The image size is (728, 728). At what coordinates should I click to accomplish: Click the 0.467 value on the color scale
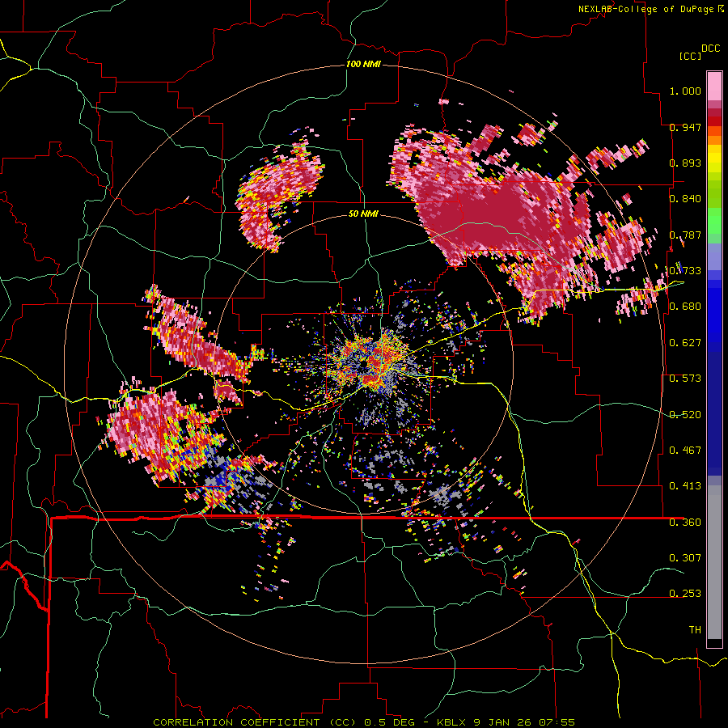coord(685,451)
